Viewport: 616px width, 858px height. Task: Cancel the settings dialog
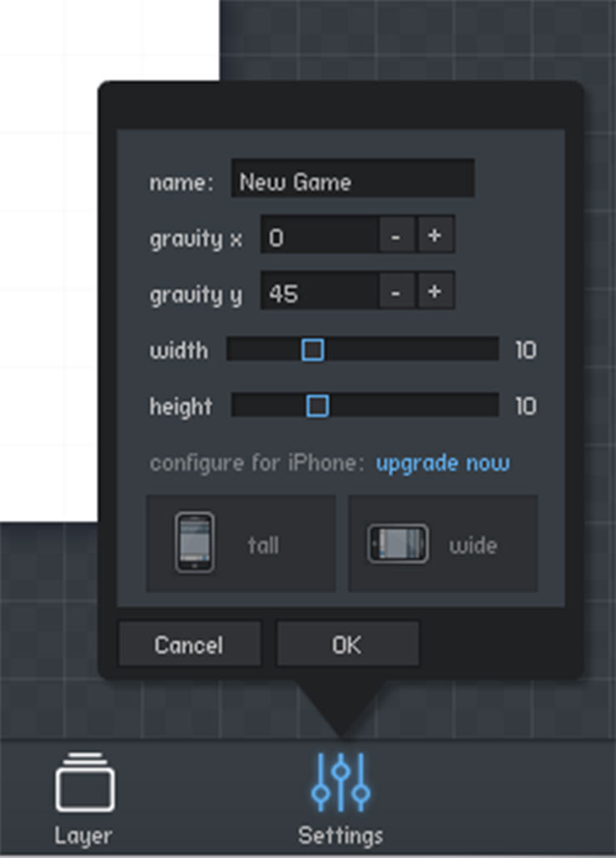point(189,643)
